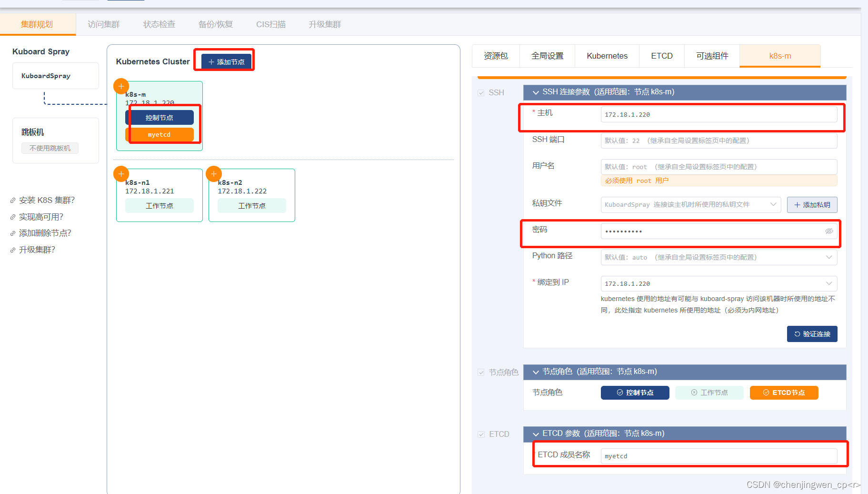
Task: Click the 控制节点 tag on k8s-m
Action: tap(160, 118)
